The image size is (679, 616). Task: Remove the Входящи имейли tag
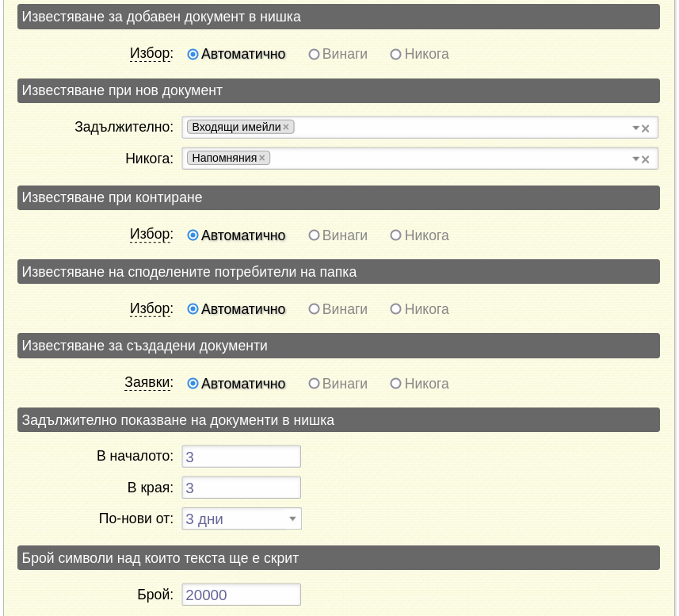pyautogui.click(x=286, y=128)
